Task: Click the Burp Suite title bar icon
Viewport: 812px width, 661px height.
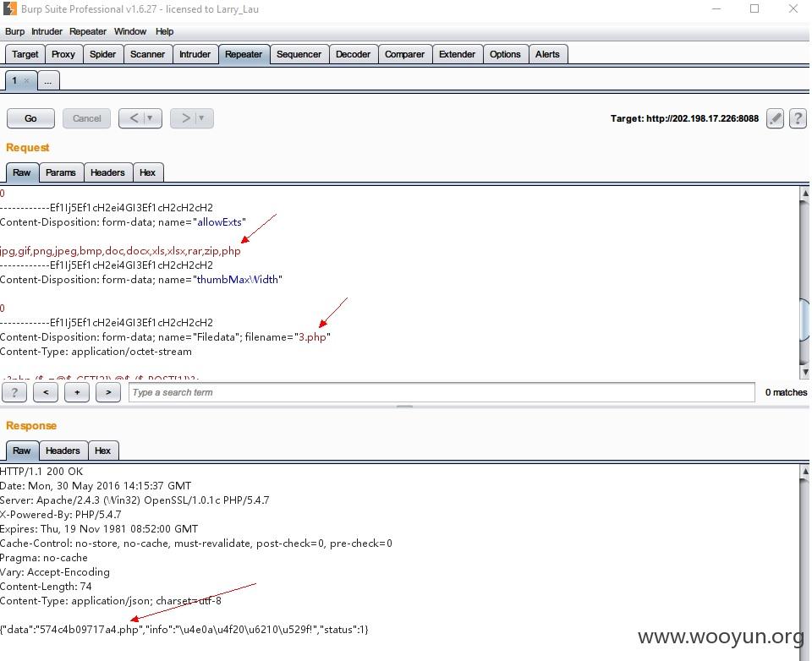Action: coord(10,8)
